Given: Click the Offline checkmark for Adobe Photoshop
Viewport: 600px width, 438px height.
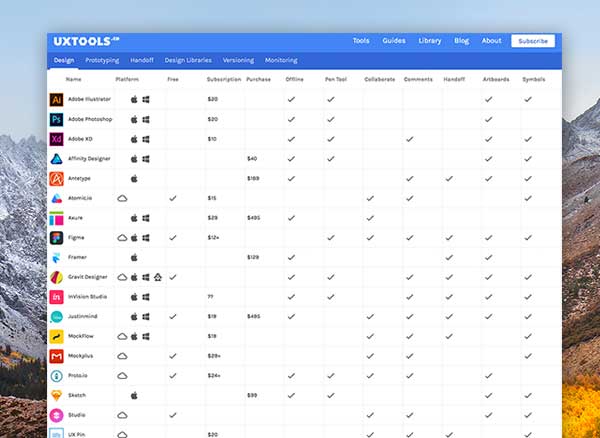Looking at the screenshot, I should tap(291, 119).
